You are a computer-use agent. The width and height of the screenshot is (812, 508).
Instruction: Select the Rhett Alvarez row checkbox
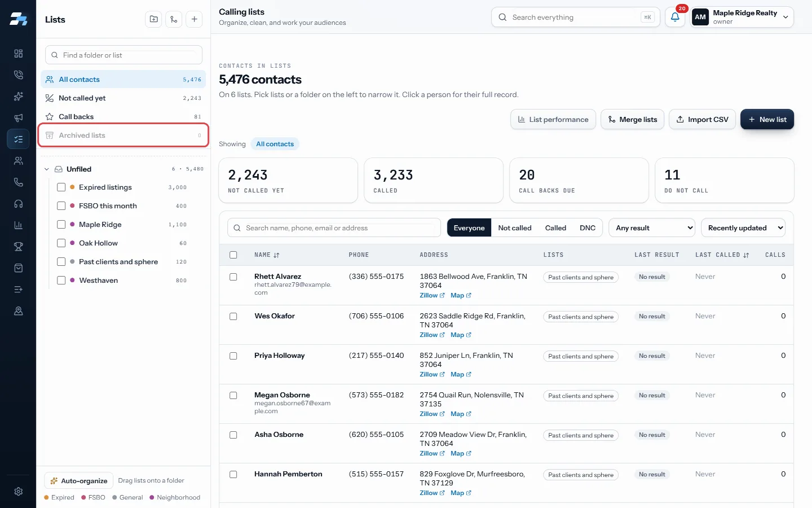(x=233, y=277)
